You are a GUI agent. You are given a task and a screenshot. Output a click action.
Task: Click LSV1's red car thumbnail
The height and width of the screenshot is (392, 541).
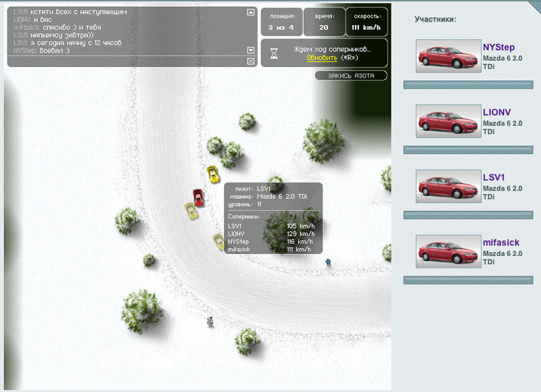point(446,186)
